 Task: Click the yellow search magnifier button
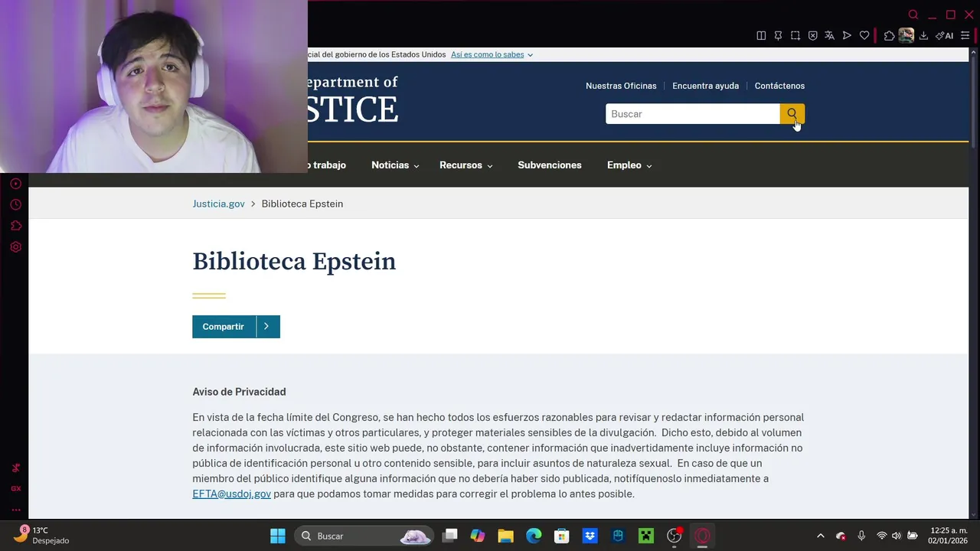[792, 114]
